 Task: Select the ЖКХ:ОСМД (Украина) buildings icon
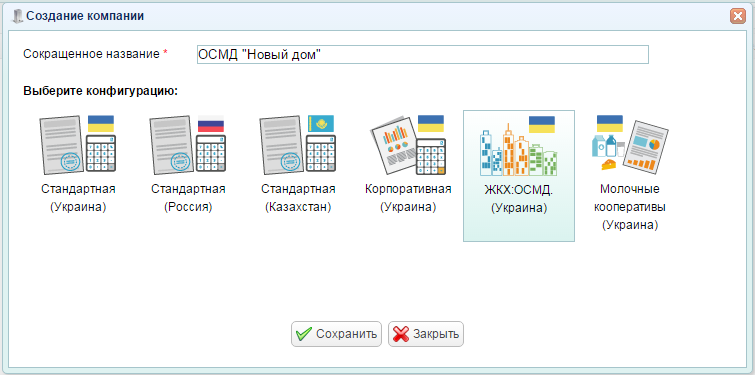point(519,146)
